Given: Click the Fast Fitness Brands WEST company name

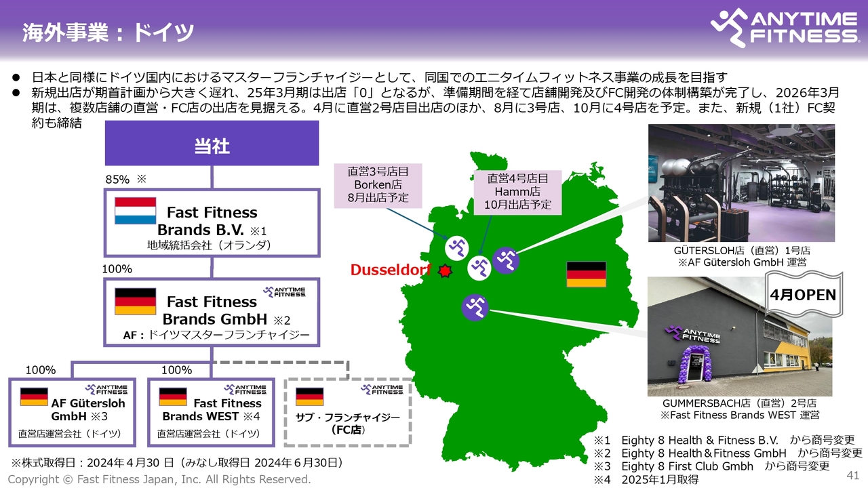Looking at the screenshot, I should click(x=211, y=409).
